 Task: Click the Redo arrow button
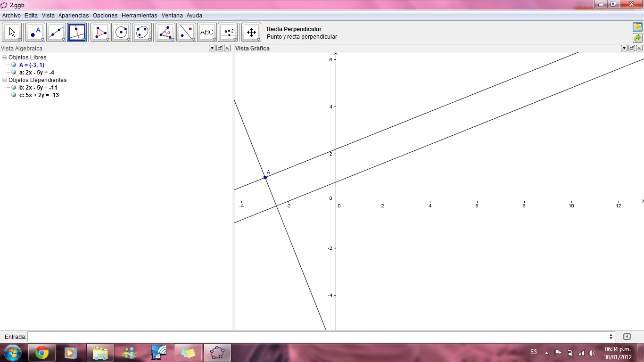point(637,38)
